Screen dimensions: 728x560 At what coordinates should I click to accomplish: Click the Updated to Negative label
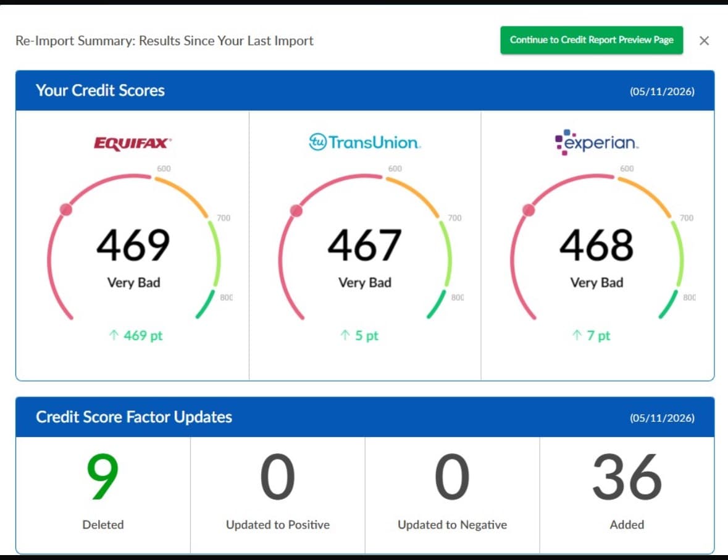452,525
